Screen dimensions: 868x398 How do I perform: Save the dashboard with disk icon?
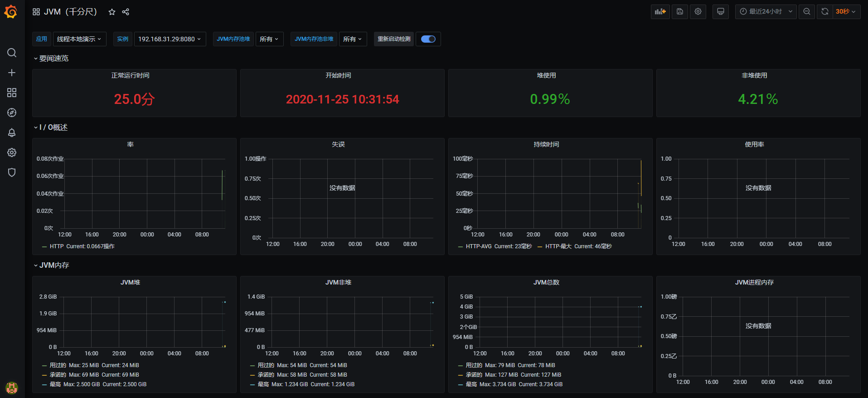coord(680,12)
